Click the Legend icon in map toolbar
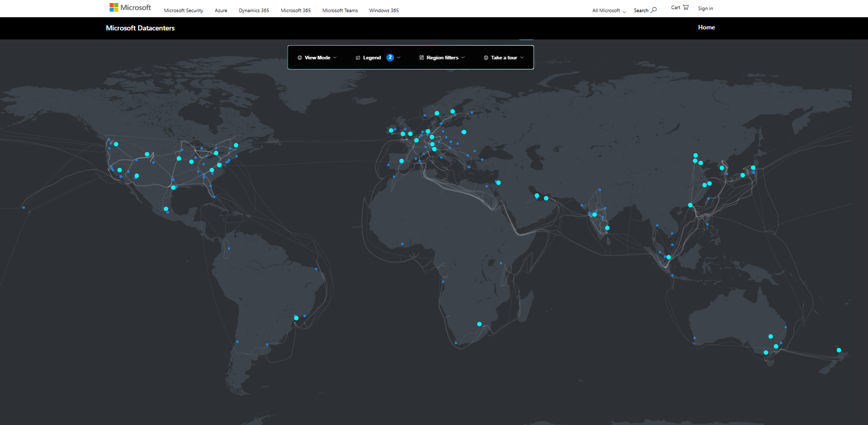Image resolution: width=868 pixels, height=425 pixels. [x=358, y=58]
